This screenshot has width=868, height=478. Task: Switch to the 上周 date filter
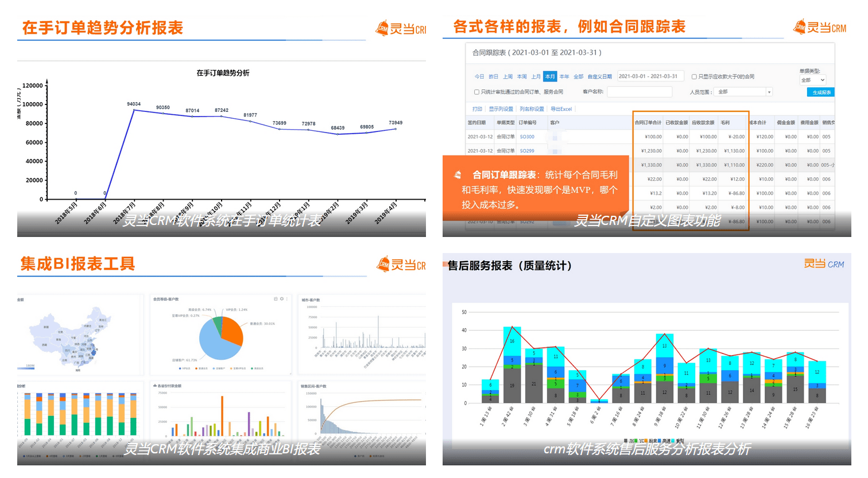507,76
